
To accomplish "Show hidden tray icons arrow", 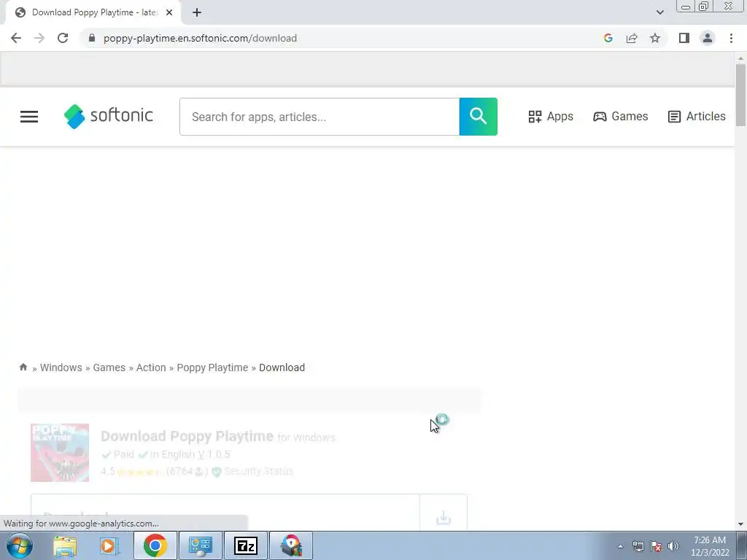I will tap(620, 546).
